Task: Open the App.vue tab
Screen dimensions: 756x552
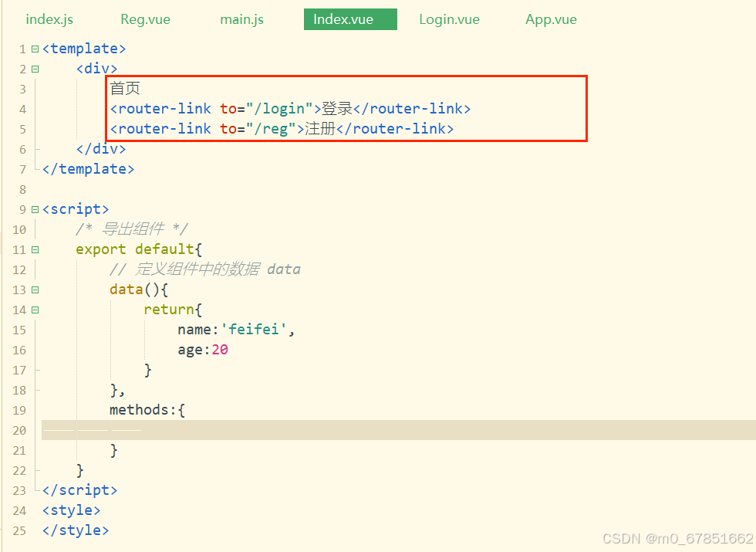Action: click(x=551, y=19)
